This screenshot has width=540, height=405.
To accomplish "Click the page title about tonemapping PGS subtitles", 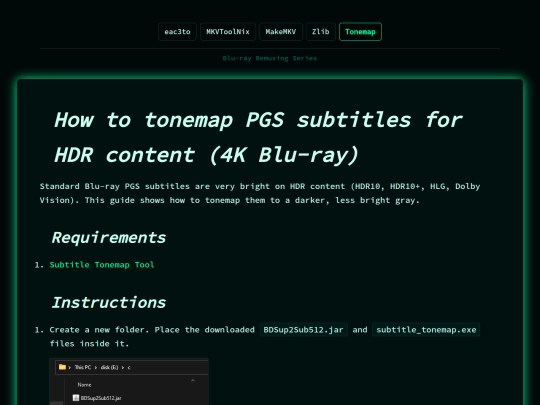I will [x=258, y=137].
